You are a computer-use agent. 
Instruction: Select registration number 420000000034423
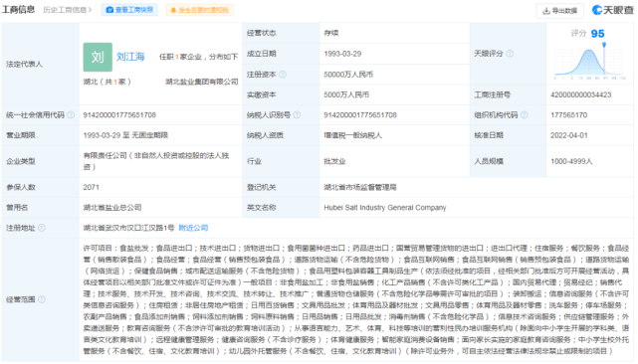pyautogui.click(x=580, y=94)
